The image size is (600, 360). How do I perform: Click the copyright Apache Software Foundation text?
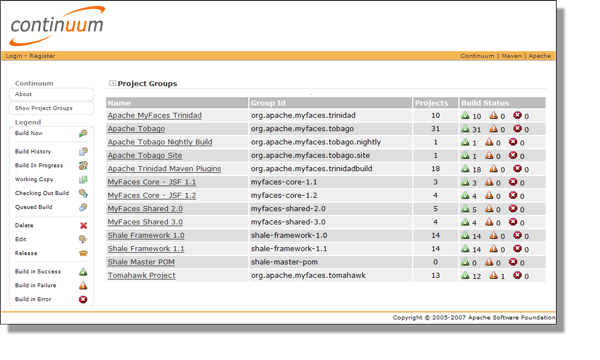click(474, 318)
